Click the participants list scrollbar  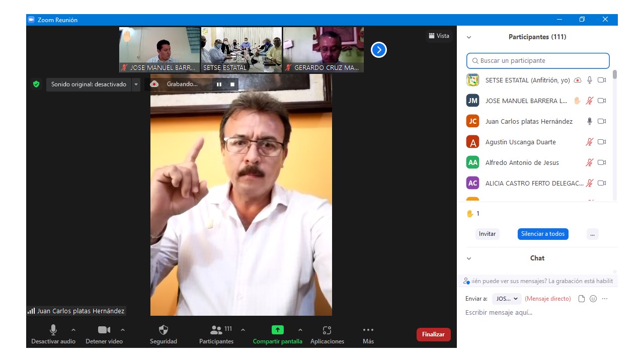point(615,74)
